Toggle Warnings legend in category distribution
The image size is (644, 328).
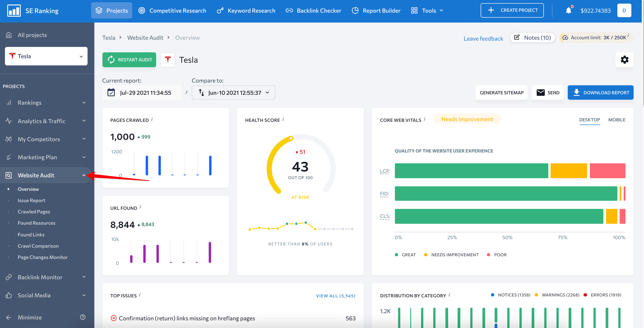[557, 295]
